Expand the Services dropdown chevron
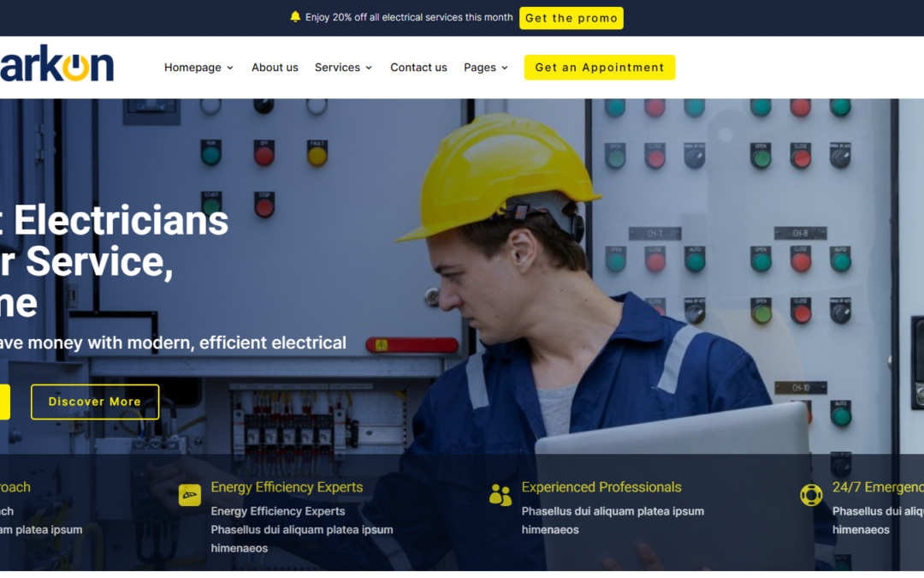 pyautogui.click(x=369, y=68)
